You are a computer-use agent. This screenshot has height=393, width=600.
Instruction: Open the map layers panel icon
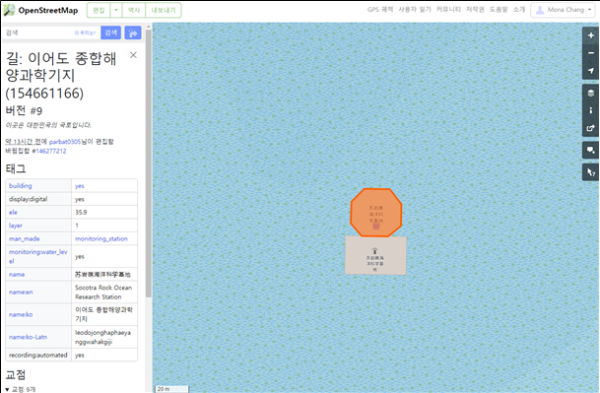[590, 93]
